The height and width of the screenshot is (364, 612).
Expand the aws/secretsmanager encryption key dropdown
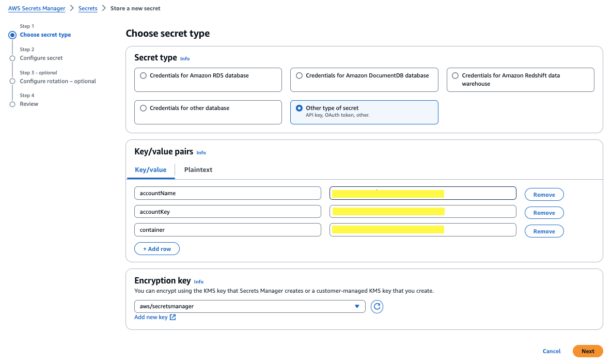point(249,307)
